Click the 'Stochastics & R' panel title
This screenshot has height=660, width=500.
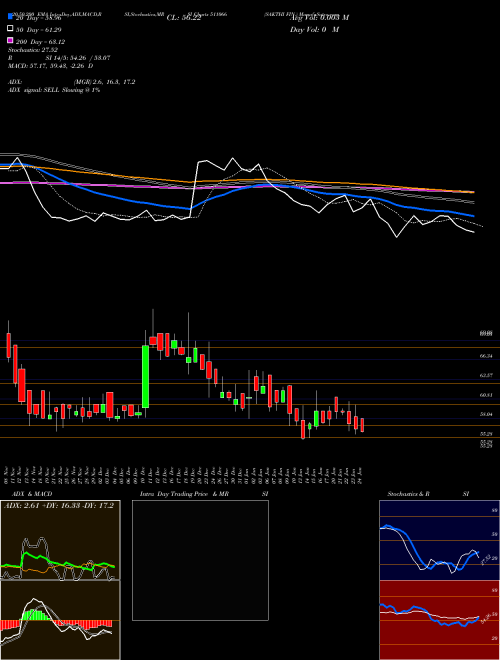click(x=408, y=494)
